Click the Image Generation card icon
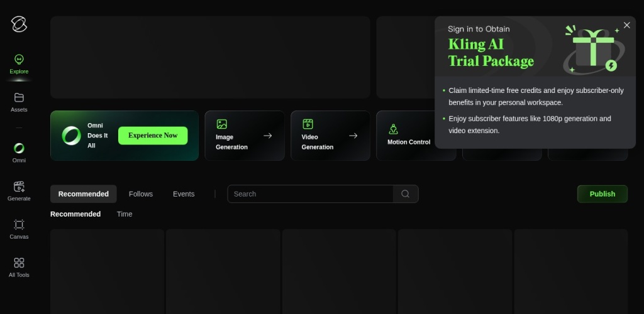The width and height of the screenshot is (644, 314). pyautogui.click(x=221, y=124)
